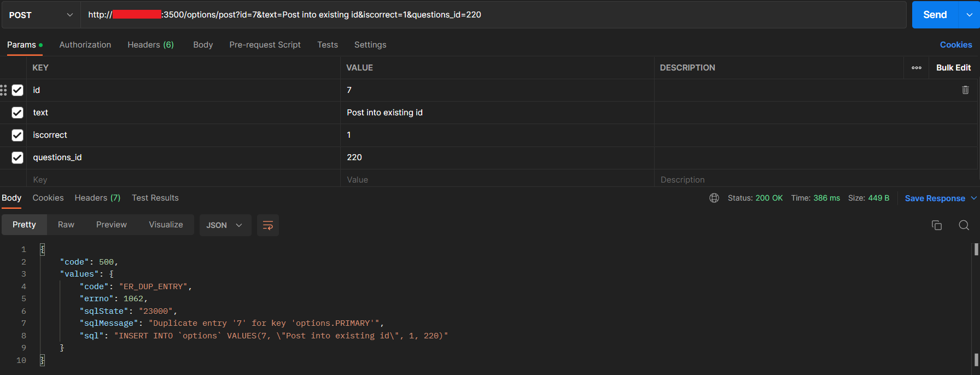This screenshot has width=980, height=375.
Task: Click the value cell '7' for id
Action: (x=497, y=90)
